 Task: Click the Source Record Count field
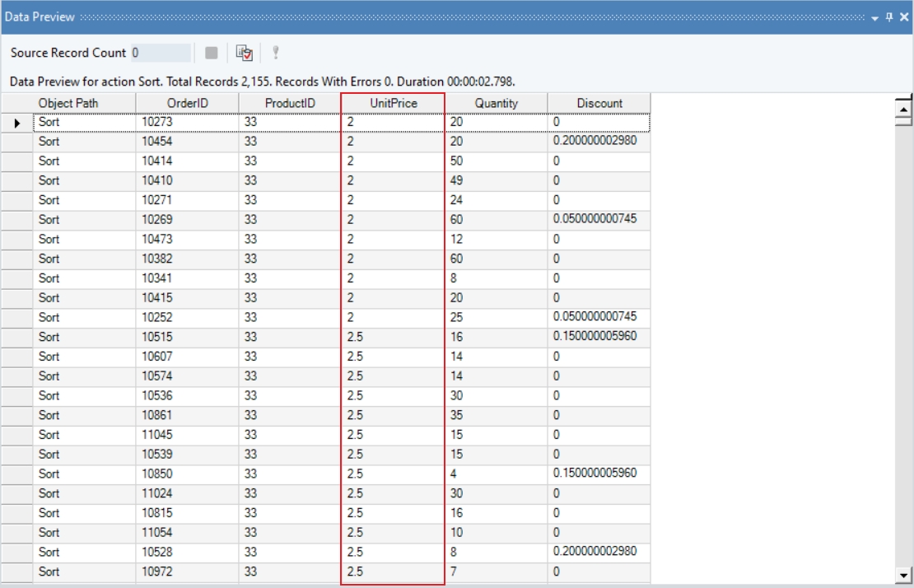161,53
